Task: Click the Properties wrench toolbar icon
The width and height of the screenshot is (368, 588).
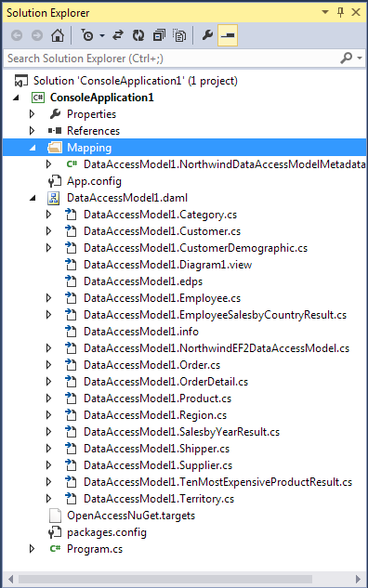Action: [207, 35]
